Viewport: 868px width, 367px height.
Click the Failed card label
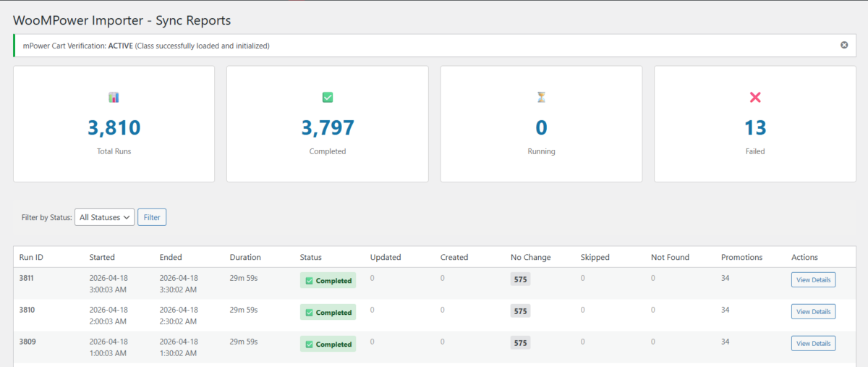coord(755,151)
